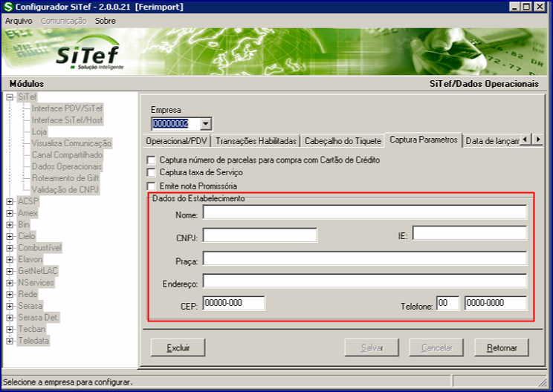Click the CNPJ input field
This screenshot has width=553, height=392.
260,235
